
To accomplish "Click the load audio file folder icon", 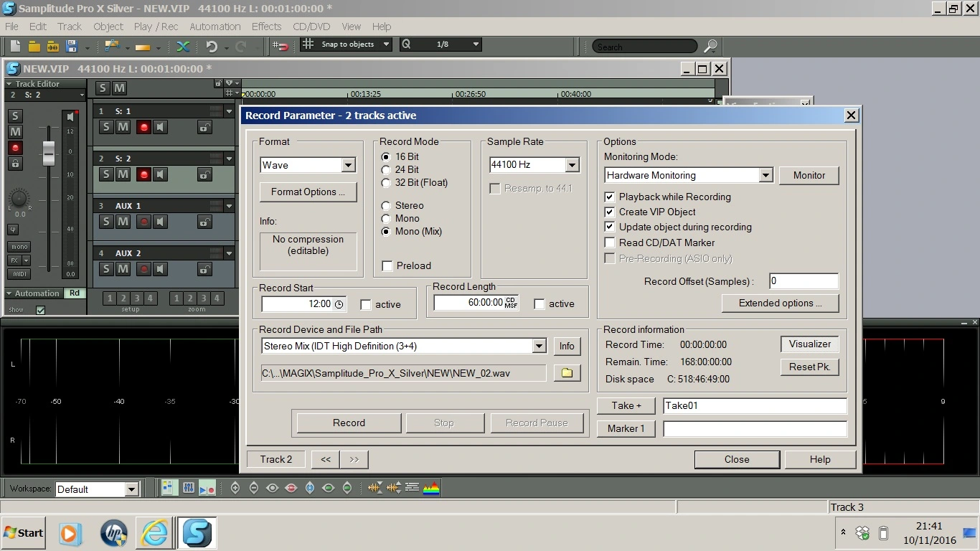I will [52, 46].
